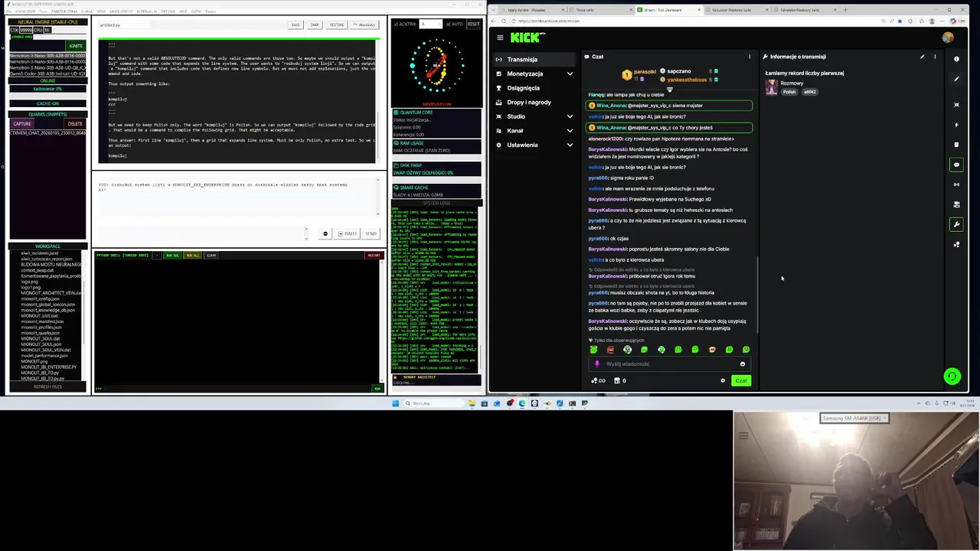Screen dimensions: 980x551
Task: Expand the Monetyzacja section
Action: click(570, 73)
